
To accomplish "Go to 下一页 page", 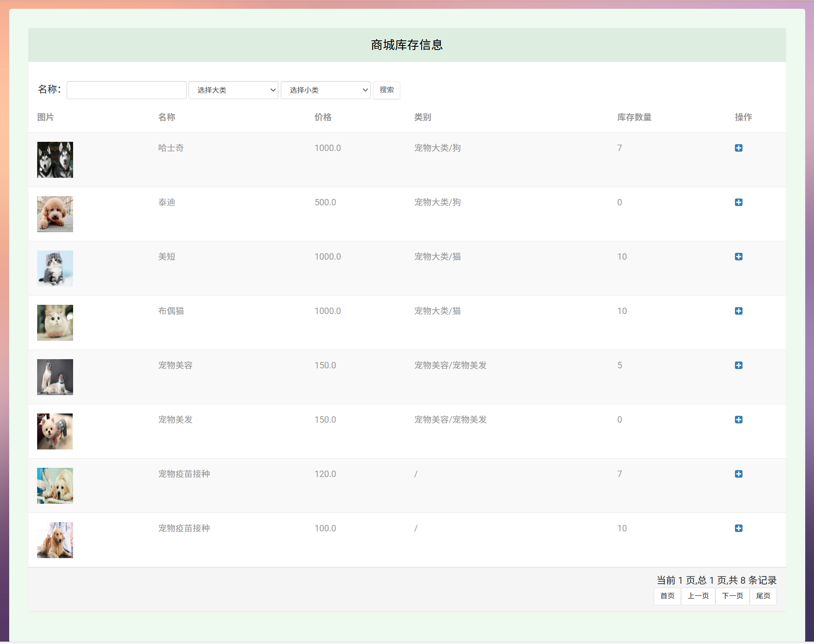I will 732,596.
